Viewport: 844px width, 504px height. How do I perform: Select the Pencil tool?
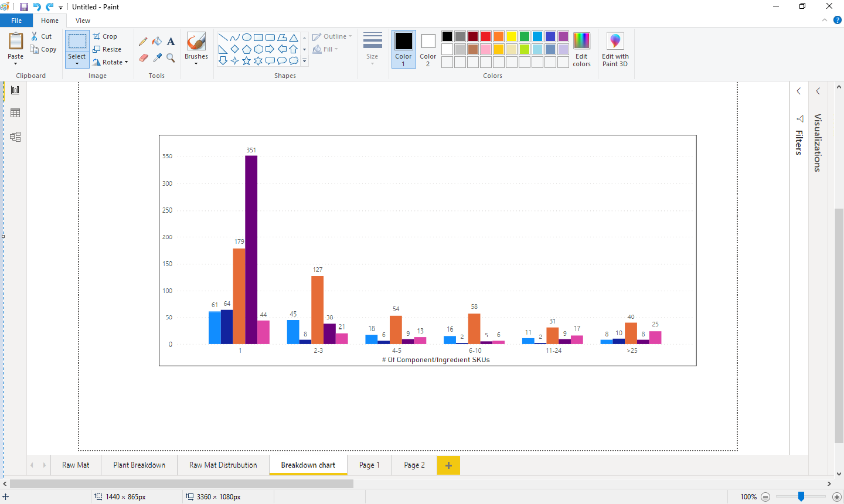(x=143, y=42)
